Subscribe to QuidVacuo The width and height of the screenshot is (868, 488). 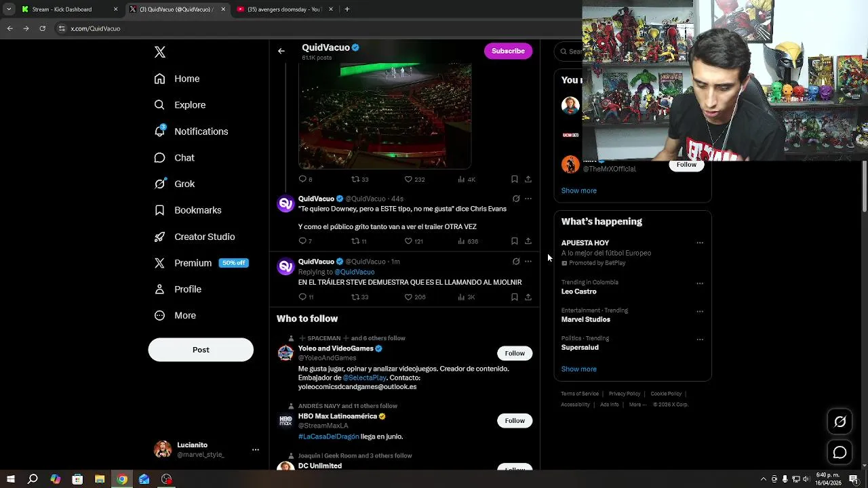click(x=508, y=51)
